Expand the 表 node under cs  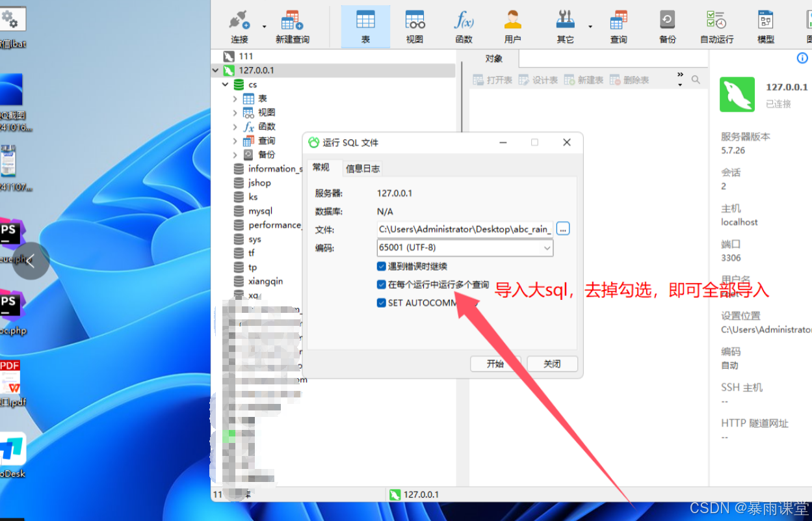(x=235, y=99)
